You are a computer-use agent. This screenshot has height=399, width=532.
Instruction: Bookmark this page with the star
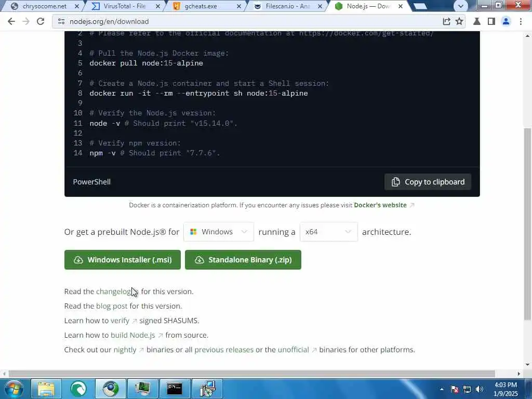coord(459,21)
